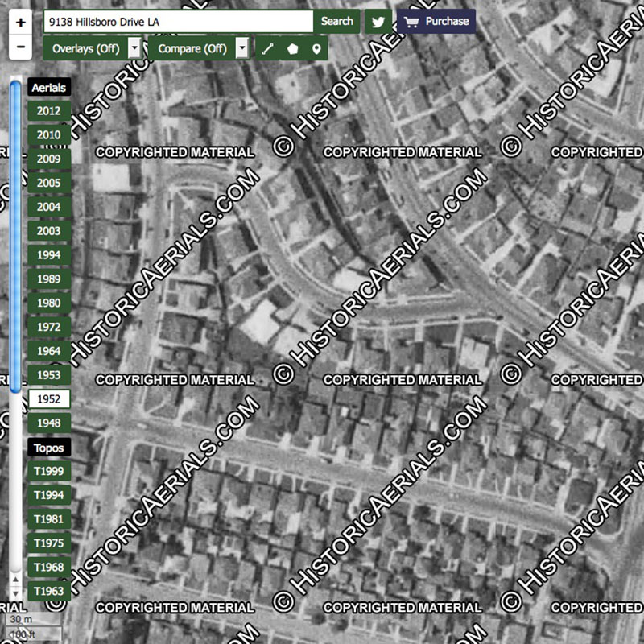644x644 pixels.
Task: Zoom out with the minus button
Action: coord(21,47)
